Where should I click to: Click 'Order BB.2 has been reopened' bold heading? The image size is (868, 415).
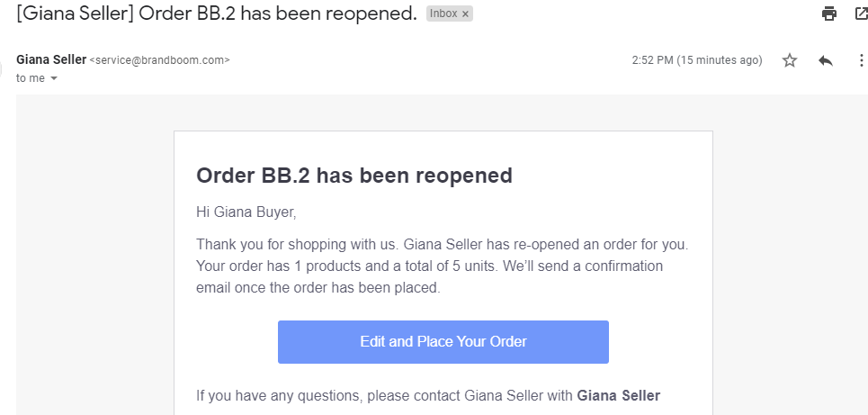point(354,176)
